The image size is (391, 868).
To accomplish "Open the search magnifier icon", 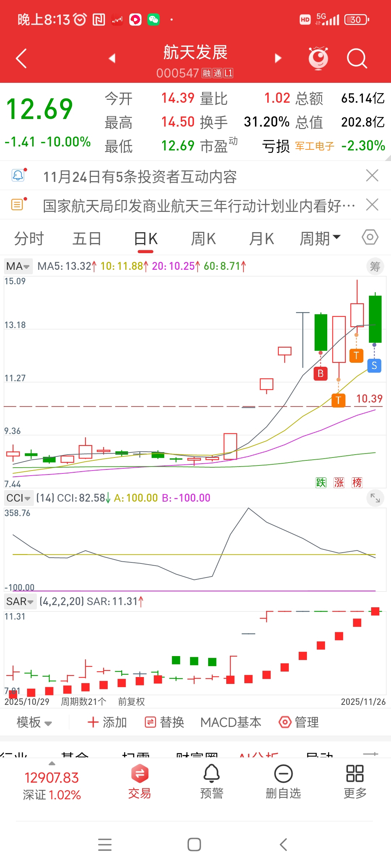I will click(x=357, y=58).
